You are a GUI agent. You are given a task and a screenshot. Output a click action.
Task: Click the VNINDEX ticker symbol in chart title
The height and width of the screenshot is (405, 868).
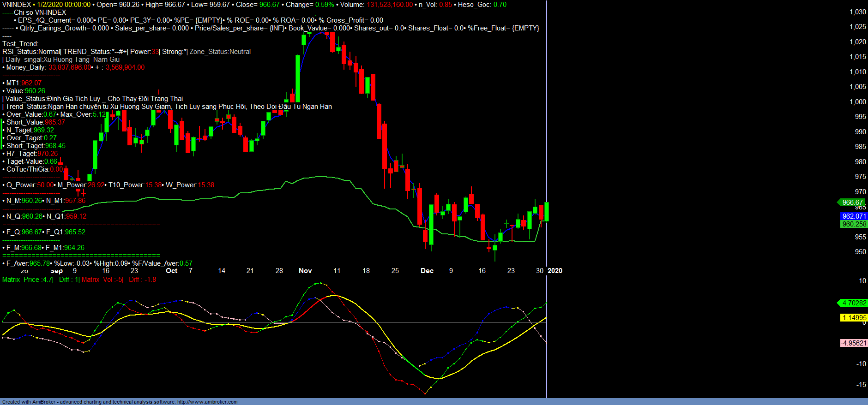click(x=17, y=5)
